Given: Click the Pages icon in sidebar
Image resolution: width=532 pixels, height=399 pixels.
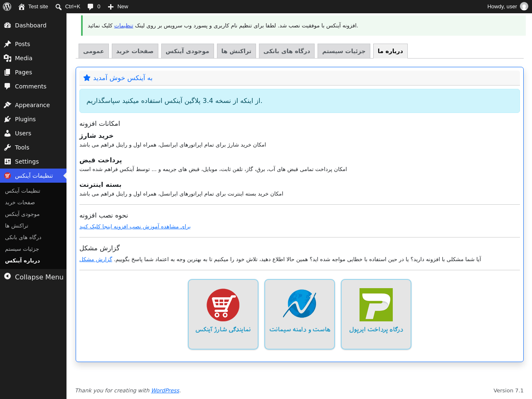Looking at the screenshot, I should click(7, 72).
